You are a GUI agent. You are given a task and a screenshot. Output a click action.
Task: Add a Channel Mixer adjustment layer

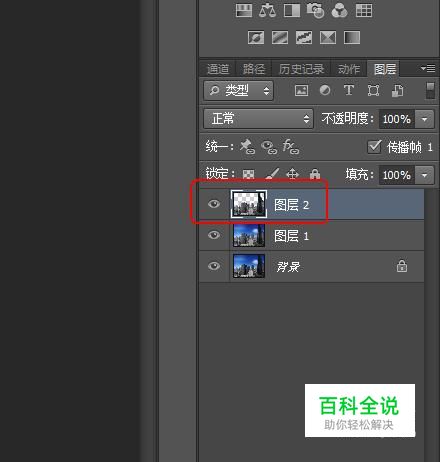click(339, 10)
